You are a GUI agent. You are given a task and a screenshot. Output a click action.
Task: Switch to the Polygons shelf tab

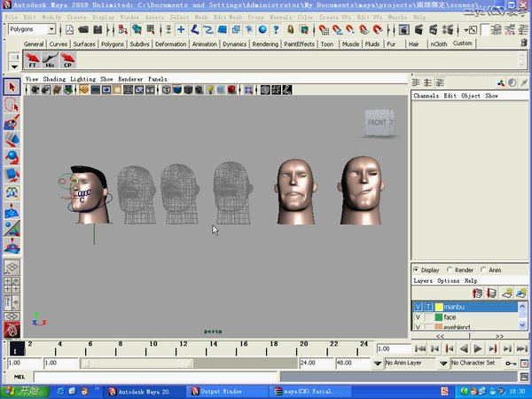click(113, 44)
